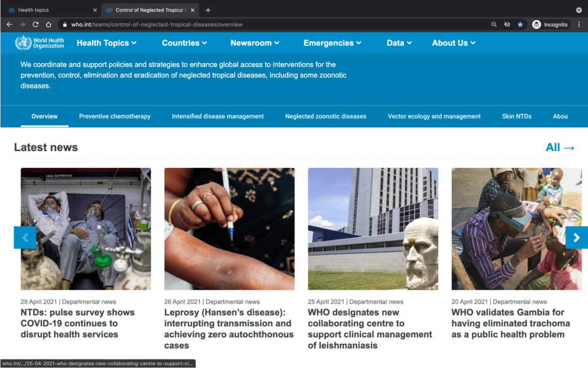This screenshot has height=368, width=588.
Task: Click the bookmark star icon
Action: [x=520, y=24]
